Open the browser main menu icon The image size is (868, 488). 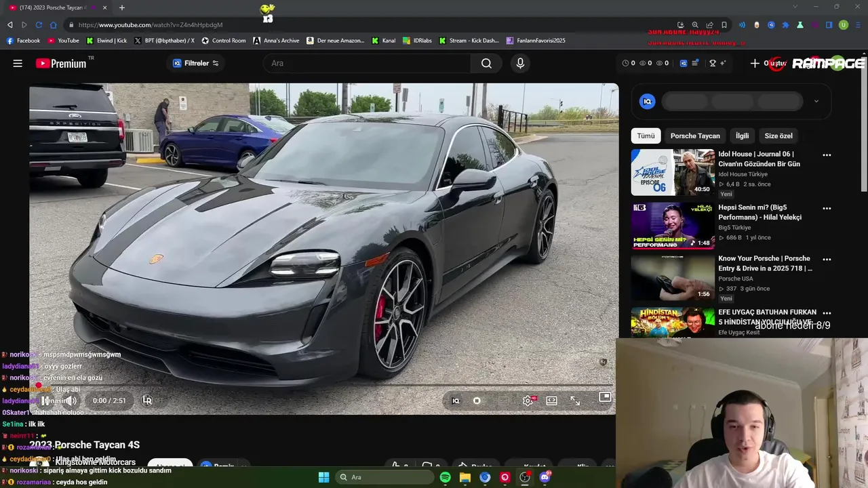click(859, 24)
